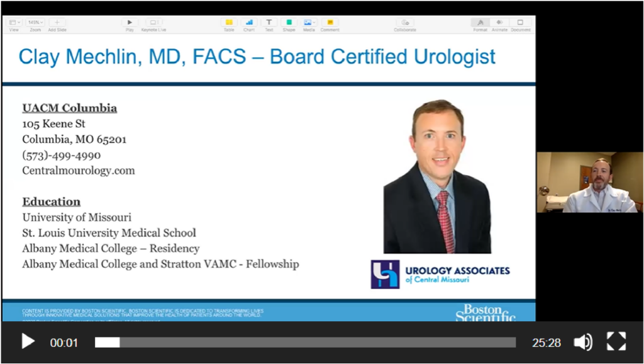Select the Text tool
The height and width of the screenshot is (364, 644).
[x=269, y=23]
